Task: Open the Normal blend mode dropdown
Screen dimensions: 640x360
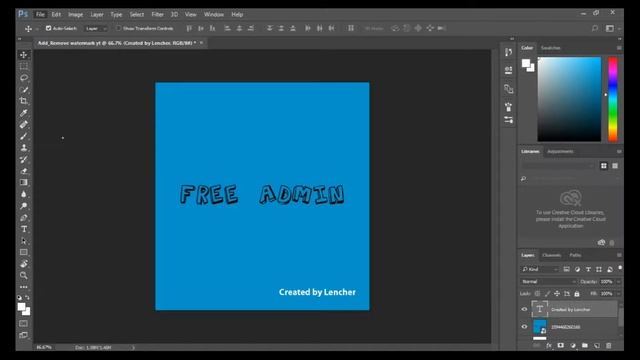Action: [548, 282]
